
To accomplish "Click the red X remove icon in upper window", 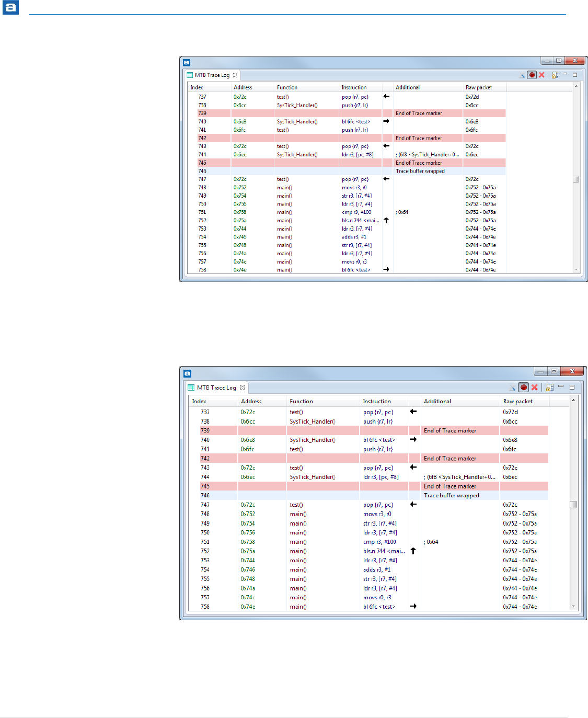I will point(542,75).
